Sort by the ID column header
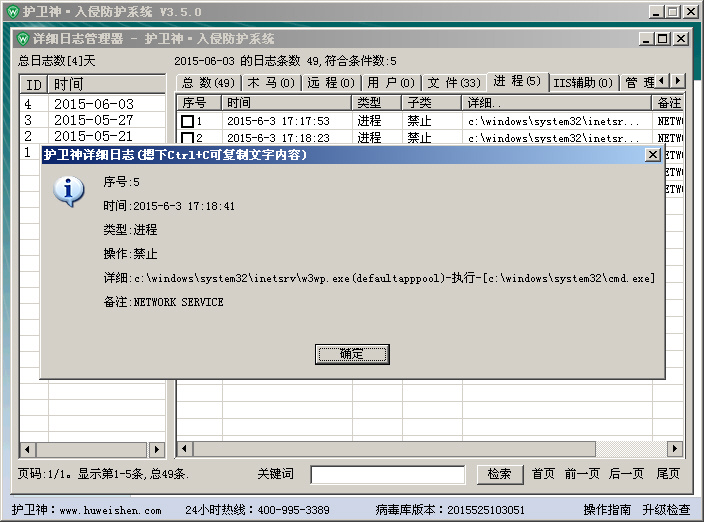704x522 pixels. click(34, 84)
